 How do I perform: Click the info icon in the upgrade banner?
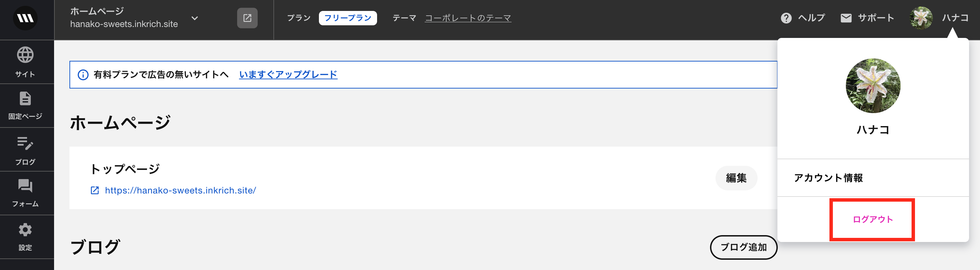pos(83,75)
